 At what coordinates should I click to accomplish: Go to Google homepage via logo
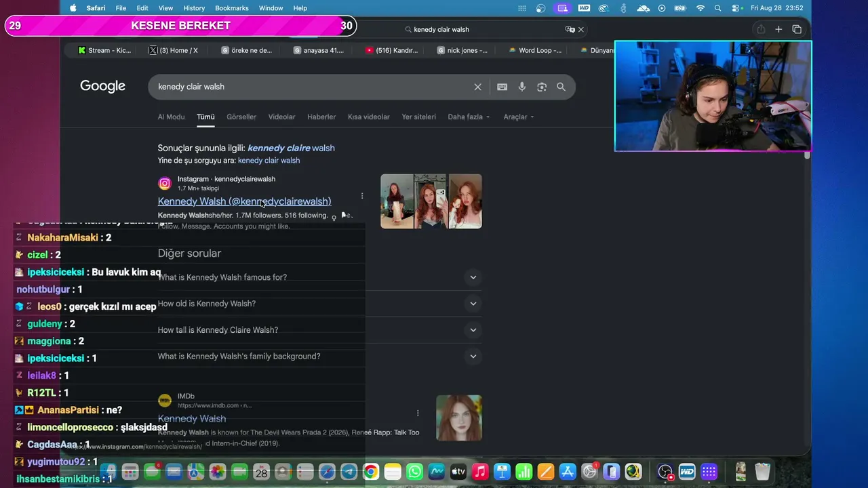[102, 86]
